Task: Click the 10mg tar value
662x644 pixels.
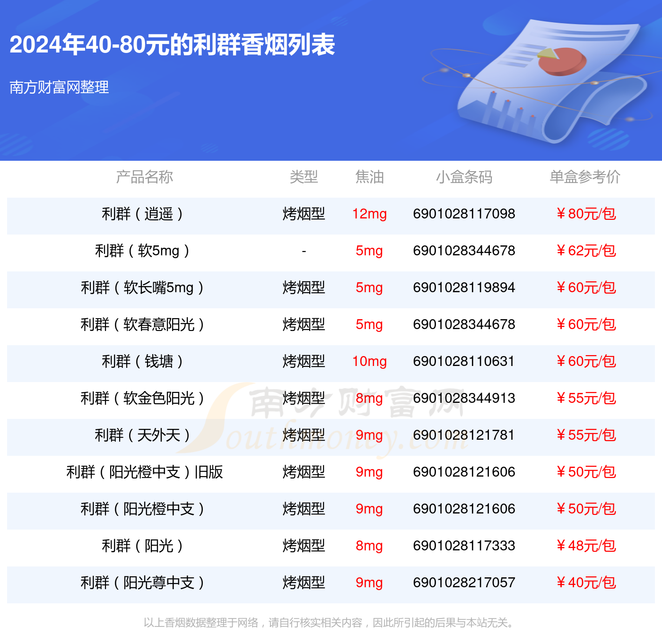Action: pyautogui.click(x=369, y=361)
